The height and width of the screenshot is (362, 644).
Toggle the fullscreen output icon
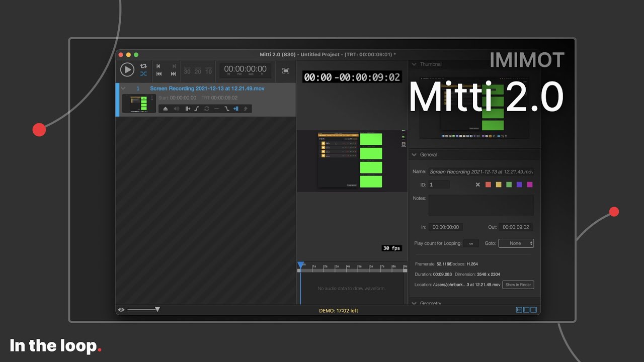tap(286, 71)
